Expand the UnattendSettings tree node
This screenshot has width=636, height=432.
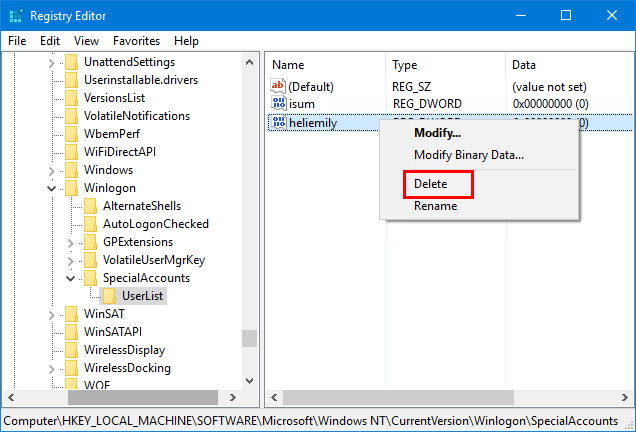(x=51, y=62)
